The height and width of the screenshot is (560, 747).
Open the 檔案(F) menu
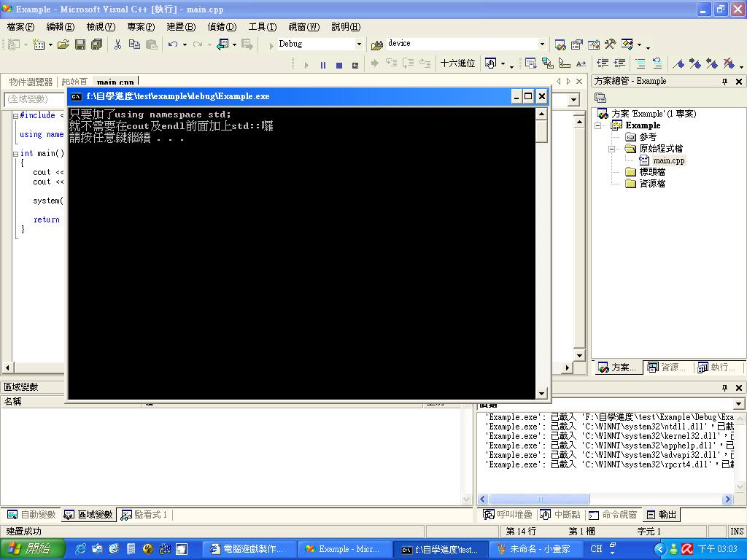click(x=20, y=27)
